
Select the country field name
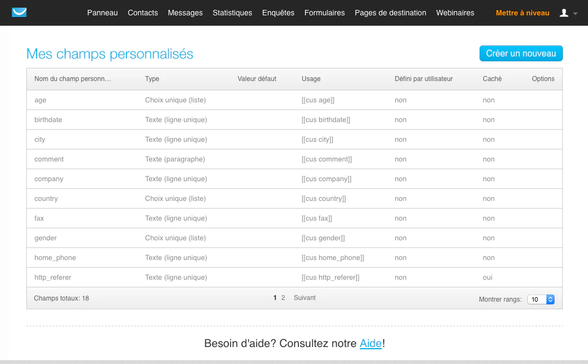[46, 199]
